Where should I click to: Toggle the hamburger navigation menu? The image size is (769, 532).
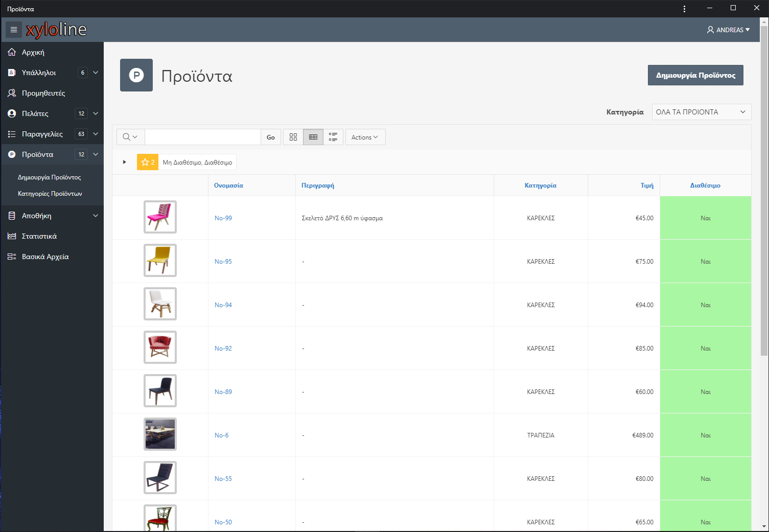point(14,30)
